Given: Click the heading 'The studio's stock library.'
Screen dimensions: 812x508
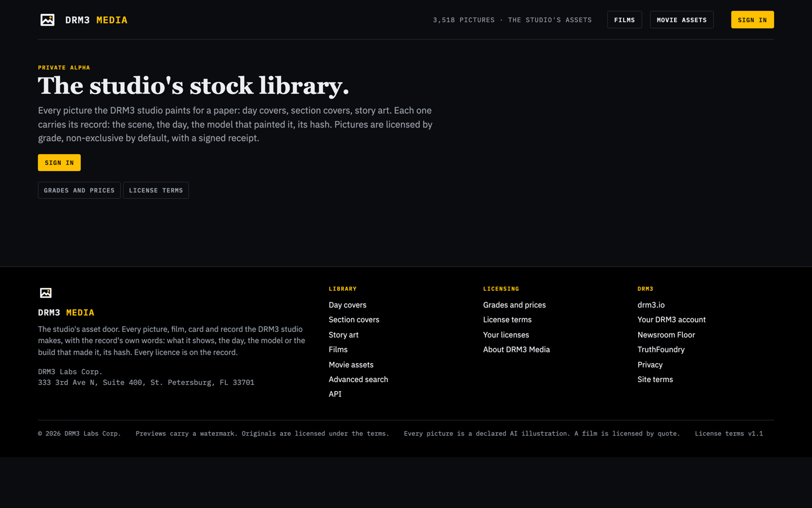Looking at the screenshot, I should click(193, 86).
